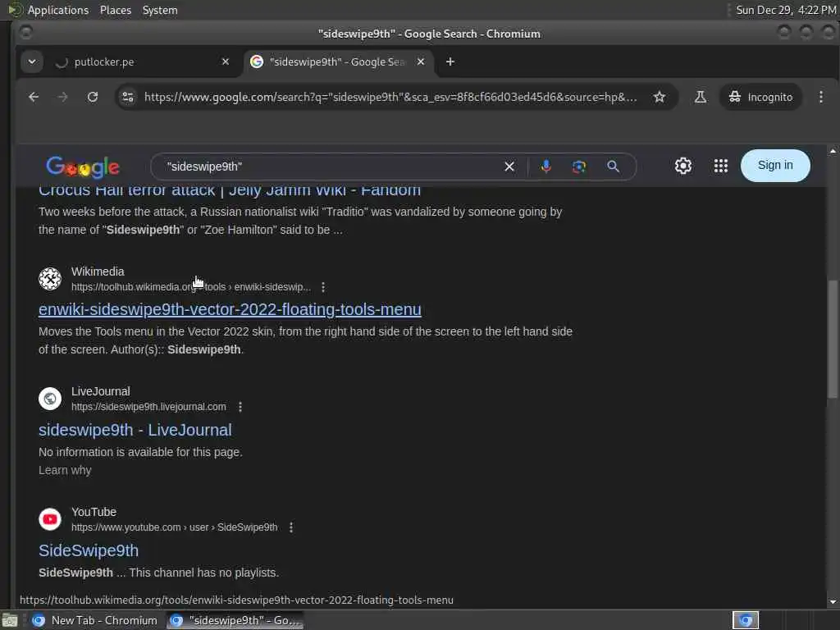Search by image with Lens icon
The image size is (840, 630).
(578, 167)
